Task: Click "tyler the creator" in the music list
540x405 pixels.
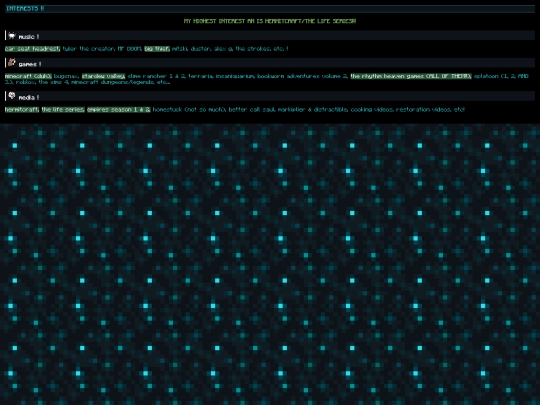Action: 89,49
